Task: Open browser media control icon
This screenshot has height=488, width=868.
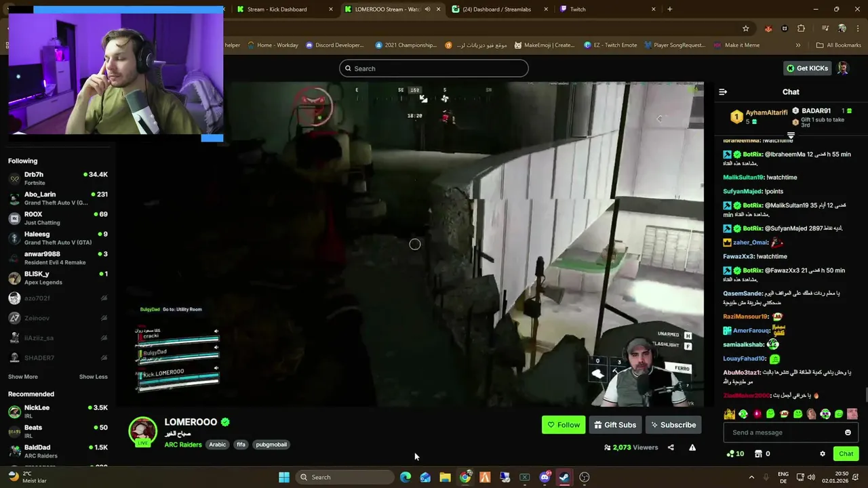Action: tap(825, 28)
